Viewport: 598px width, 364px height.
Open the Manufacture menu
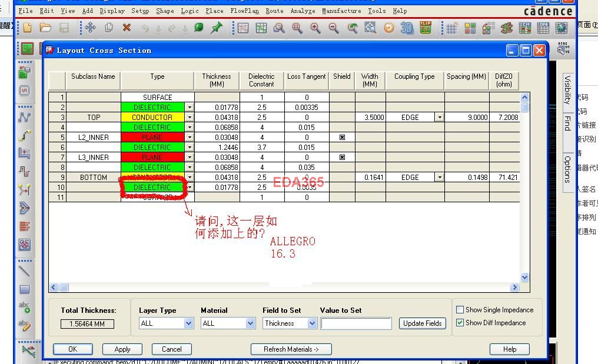341,11
